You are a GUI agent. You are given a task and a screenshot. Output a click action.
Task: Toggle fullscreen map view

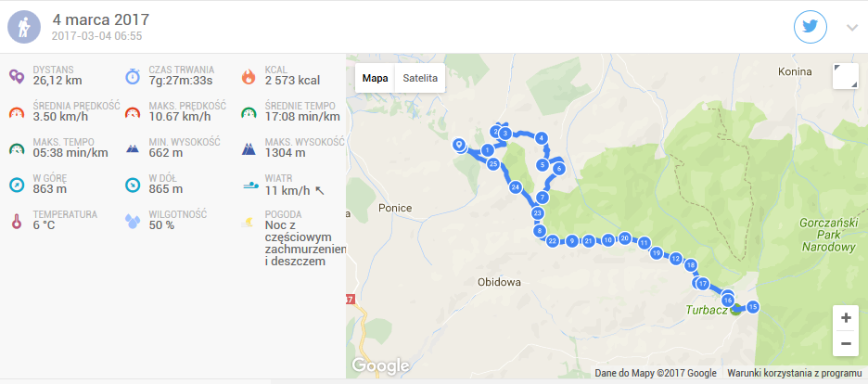point(846,76)
